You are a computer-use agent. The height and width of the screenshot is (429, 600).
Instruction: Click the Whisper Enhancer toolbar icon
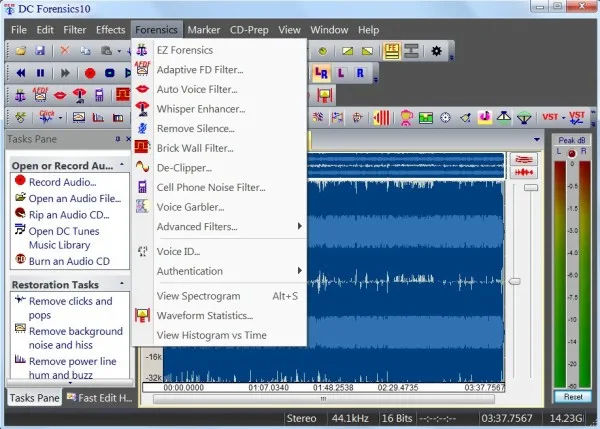click(79, 95)
